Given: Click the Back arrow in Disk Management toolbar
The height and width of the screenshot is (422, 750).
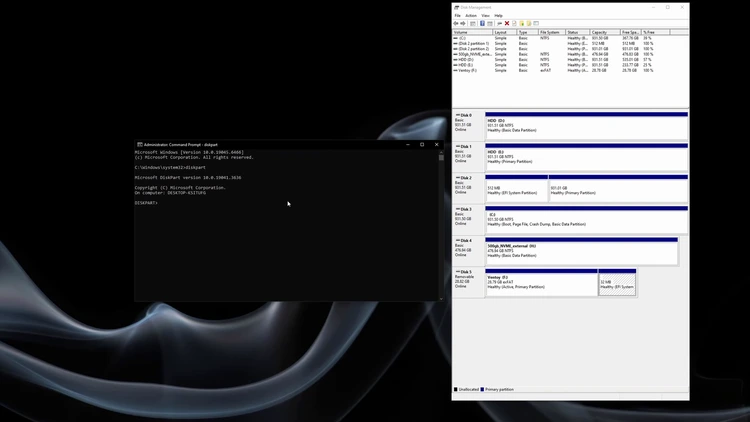Looking at the screenshot, I should (456, 23).
